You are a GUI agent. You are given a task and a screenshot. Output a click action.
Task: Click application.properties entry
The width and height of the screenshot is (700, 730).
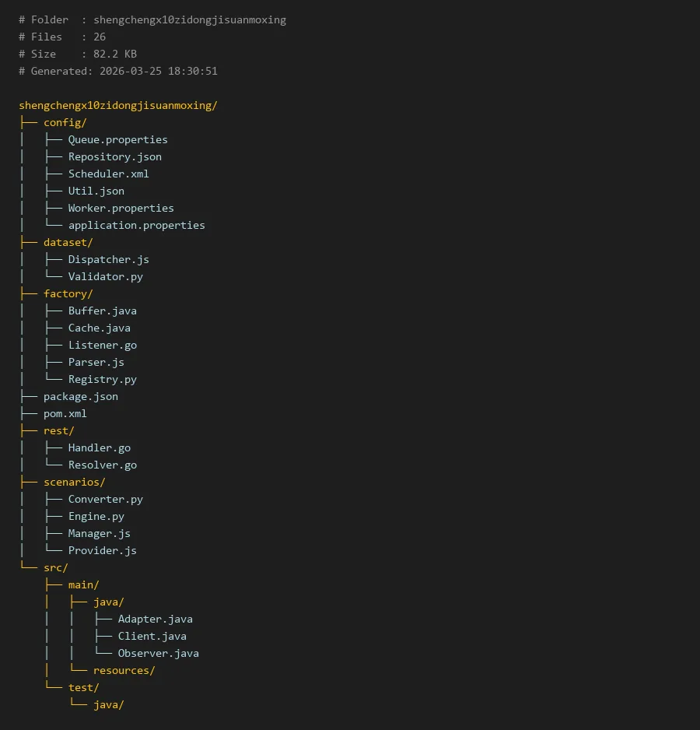click(136, 225)
